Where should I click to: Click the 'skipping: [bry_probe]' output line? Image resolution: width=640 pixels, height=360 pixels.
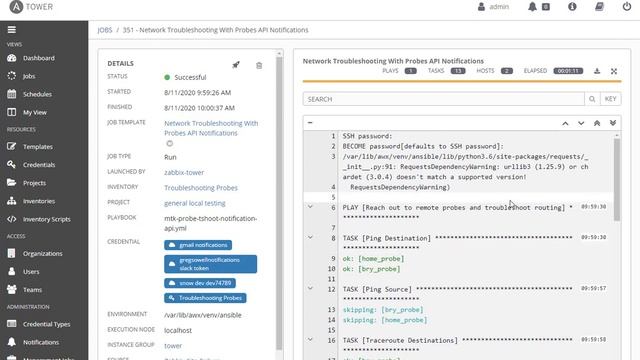pos(383,310)
